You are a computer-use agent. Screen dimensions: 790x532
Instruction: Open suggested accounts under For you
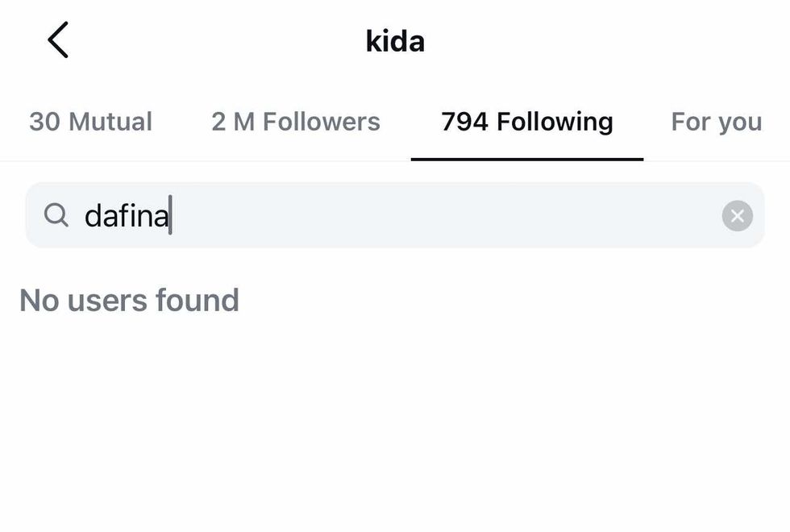(x=716, y=122)
